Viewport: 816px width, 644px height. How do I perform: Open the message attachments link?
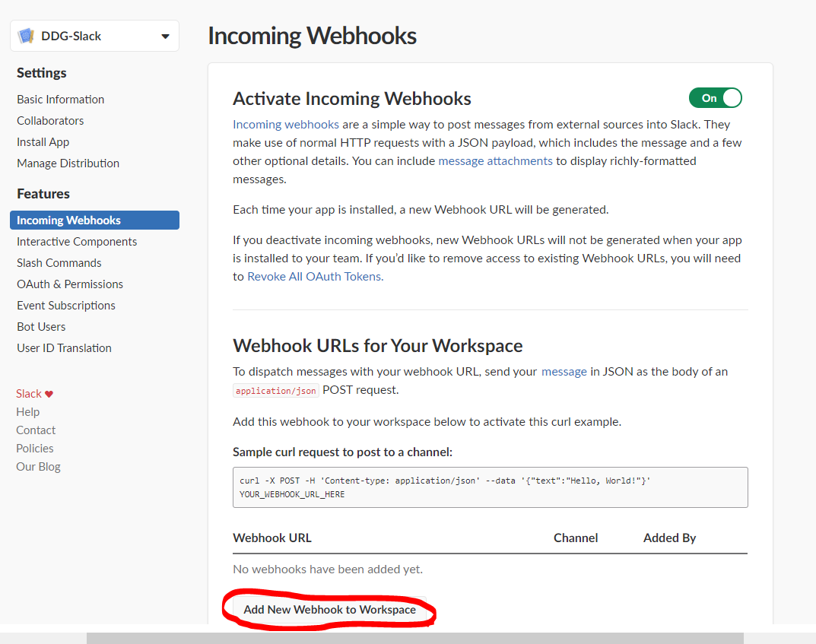495,160
